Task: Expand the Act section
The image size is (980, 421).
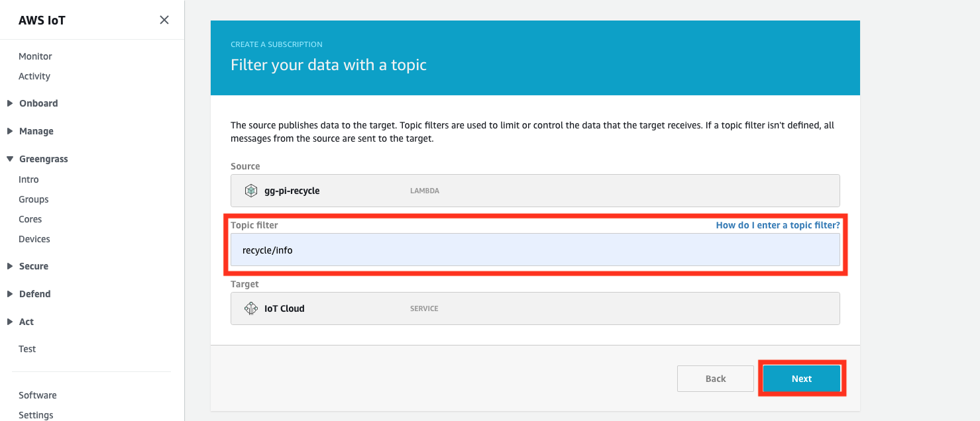Action: [x=10, y=322]
